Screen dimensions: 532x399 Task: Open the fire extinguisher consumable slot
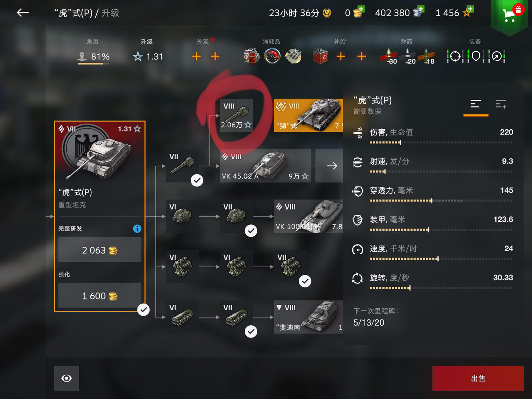[x=251, y=56]
